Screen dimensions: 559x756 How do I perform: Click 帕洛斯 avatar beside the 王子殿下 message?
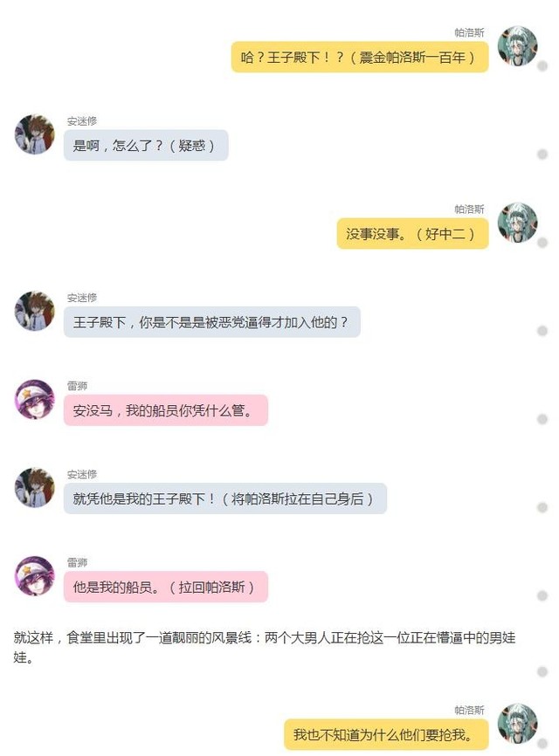pos(517,46)
